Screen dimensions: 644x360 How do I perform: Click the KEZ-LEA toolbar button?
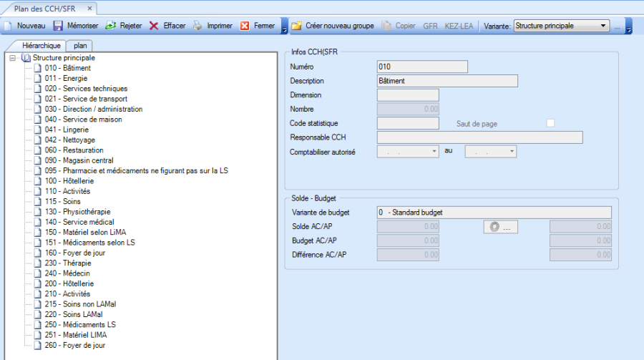pyautogui.click(x=459, y=26)
